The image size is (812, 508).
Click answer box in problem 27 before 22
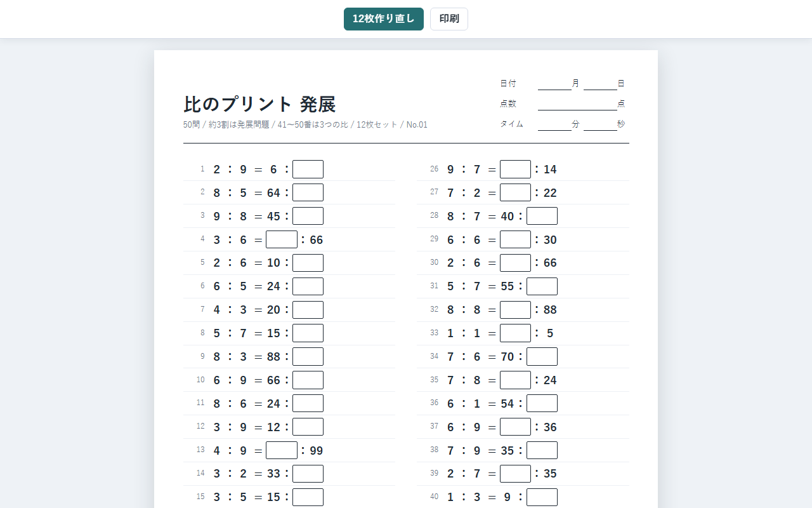tap(515, 192)
